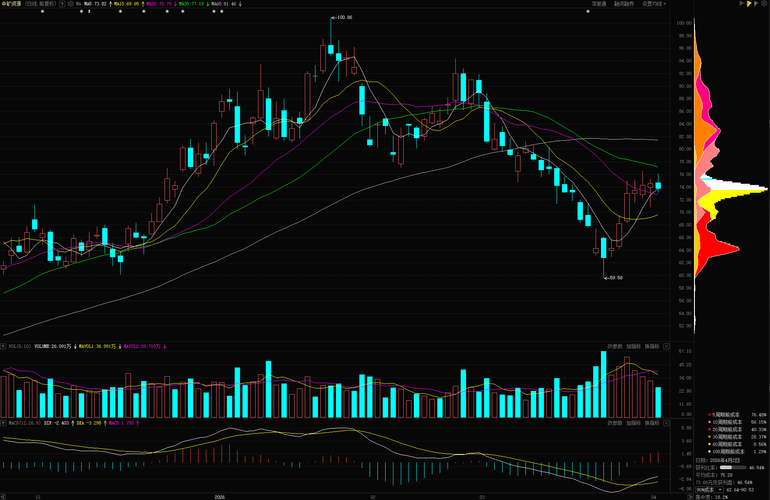Click the 2026 label on the time axis

(220, 497)
